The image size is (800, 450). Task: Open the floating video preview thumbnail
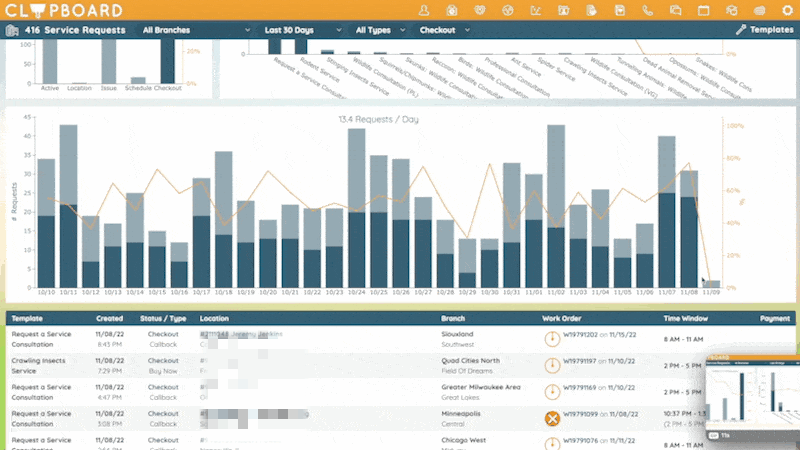753,398
